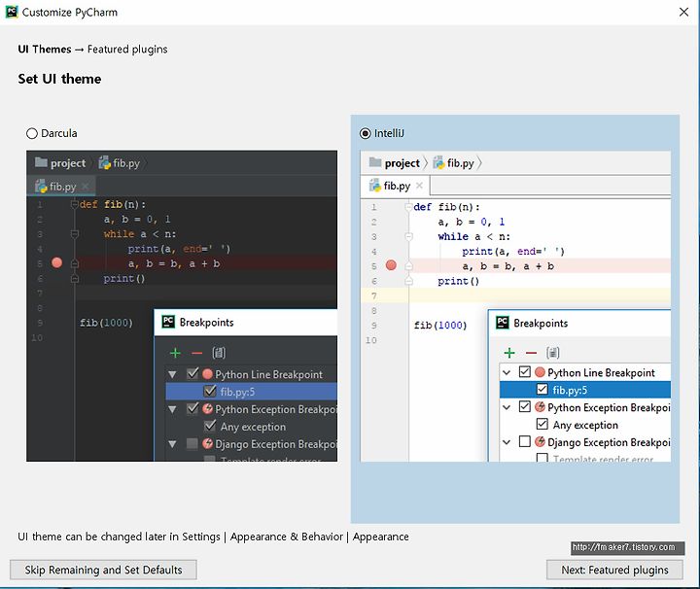Click the red breakpoint dot in IntelliJ preview

391,265
